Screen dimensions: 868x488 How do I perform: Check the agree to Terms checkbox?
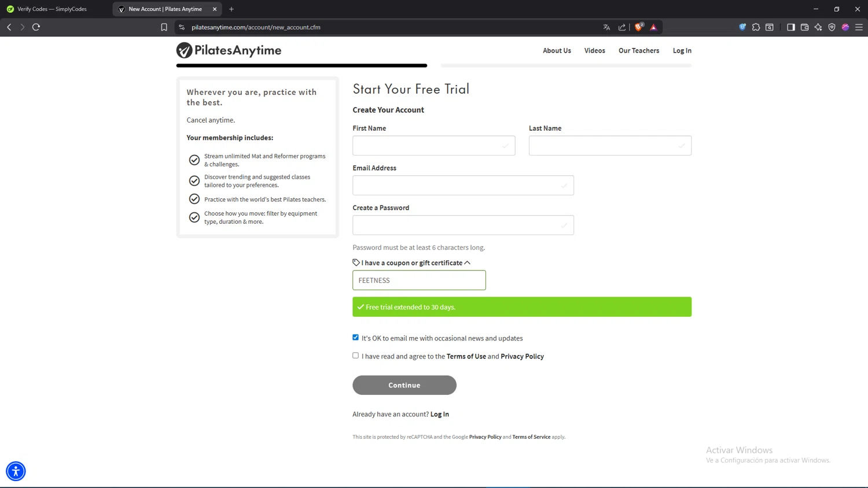click(x=356, y=356)
